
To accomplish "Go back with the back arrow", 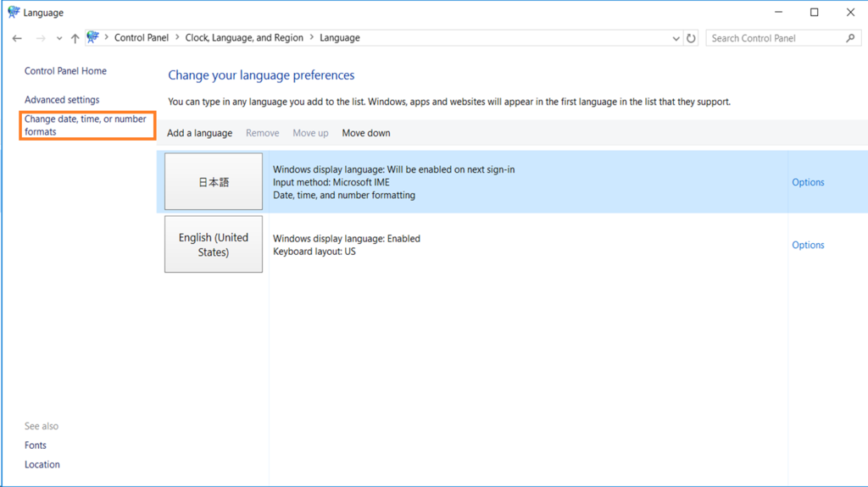I will click(x=17, y=38).
